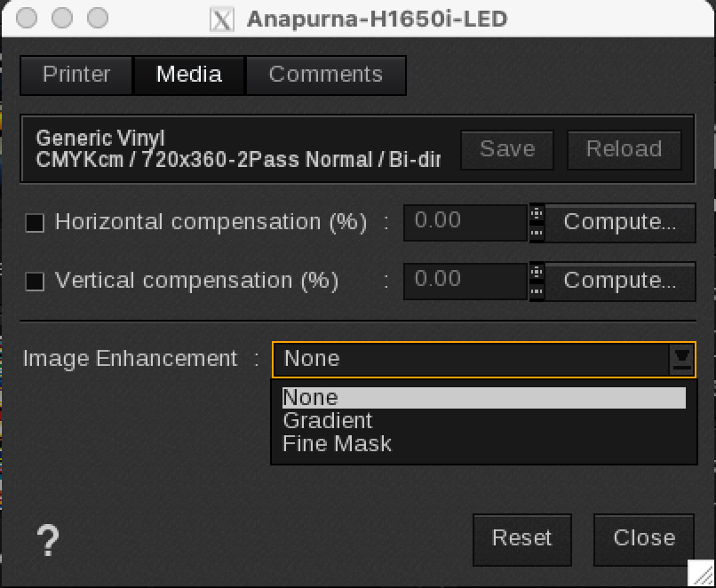Image resolution: width=716 pixels, height=588 pixels.
Task: Click the Horizontal compensation value field
Action: coord(465,222)
